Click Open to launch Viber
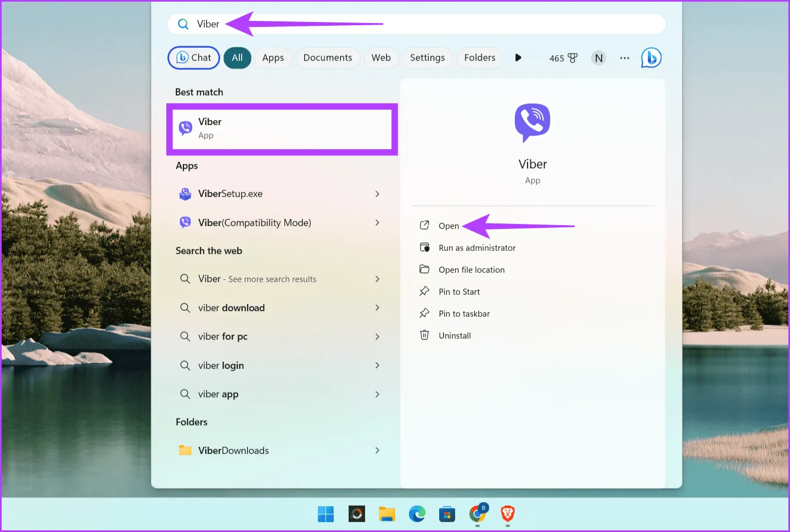Viewport: 790px width, 532px height. pos(449,226)
